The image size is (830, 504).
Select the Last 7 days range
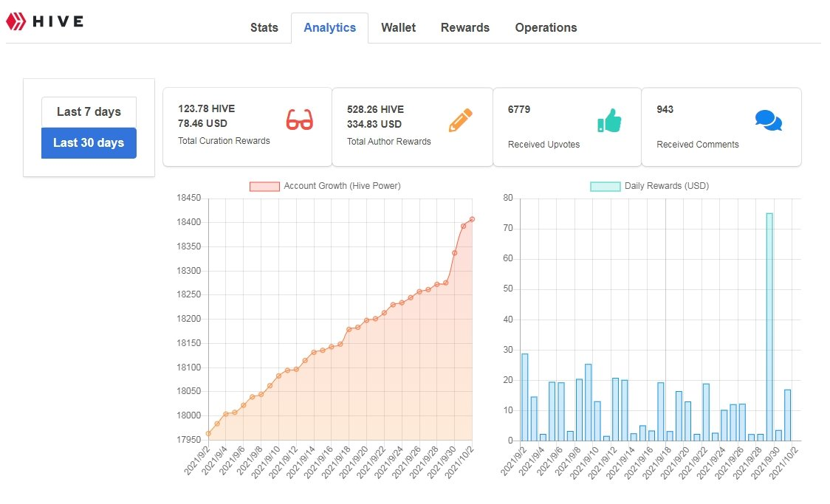89,111
